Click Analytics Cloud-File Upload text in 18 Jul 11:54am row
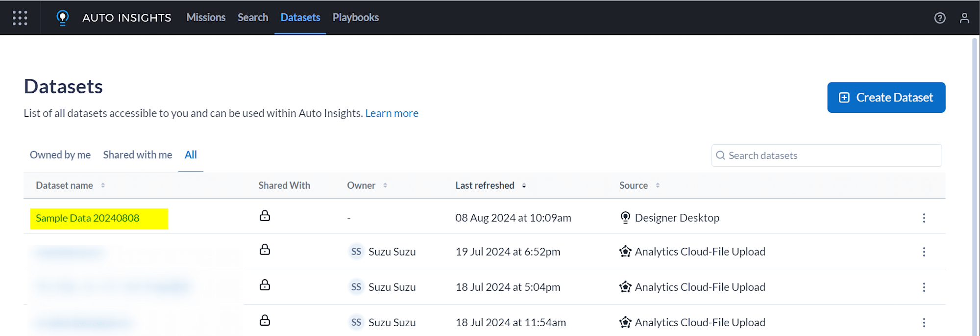The width and height of the screenshot is (980, 336). (700, 322)
